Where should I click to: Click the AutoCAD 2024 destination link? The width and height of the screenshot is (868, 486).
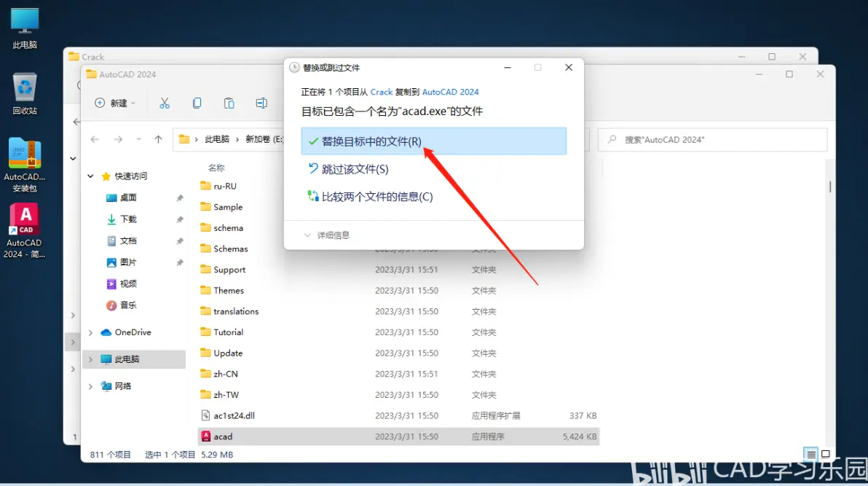pyautogui.click(x=450, y=92)
